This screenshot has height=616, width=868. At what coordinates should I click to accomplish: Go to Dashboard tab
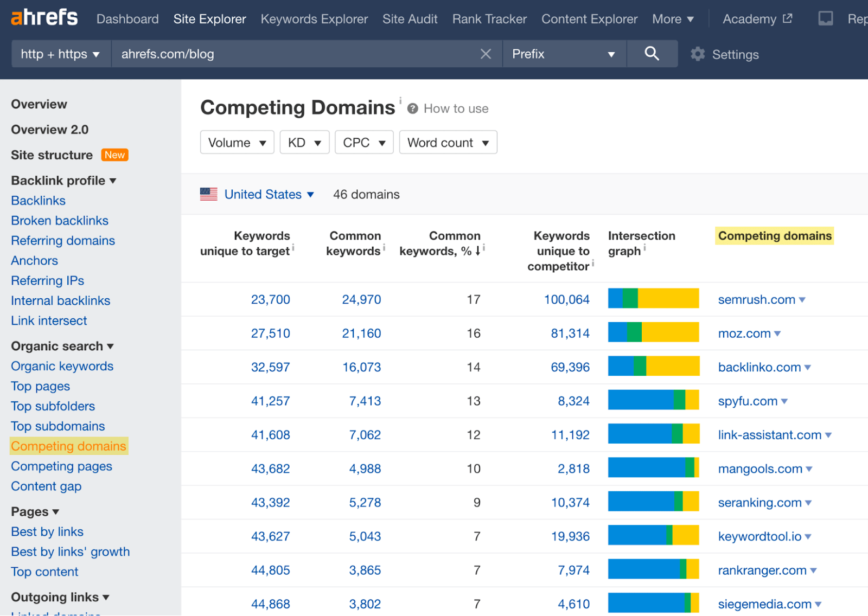[x=127, y=19]
